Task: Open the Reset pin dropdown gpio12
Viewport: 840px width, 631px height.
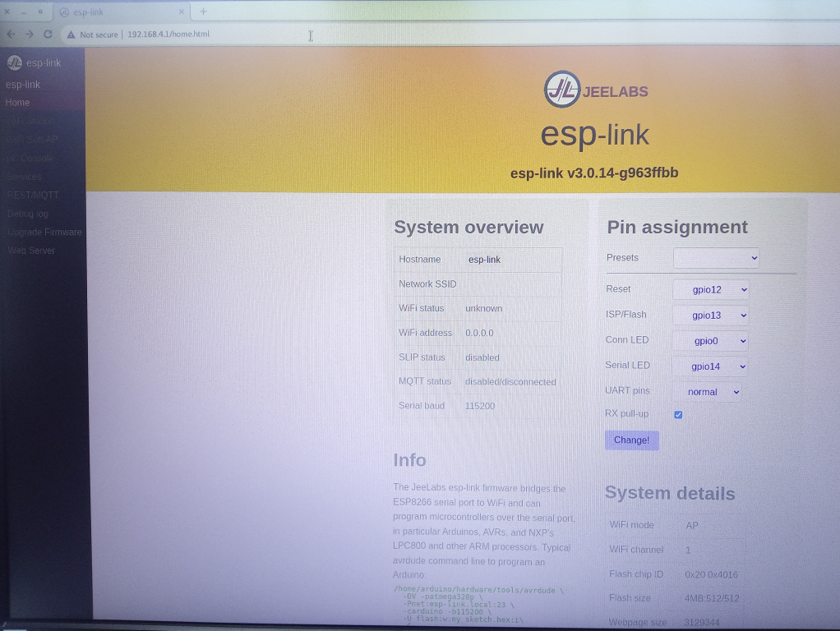Action: (x=711, y=290)
